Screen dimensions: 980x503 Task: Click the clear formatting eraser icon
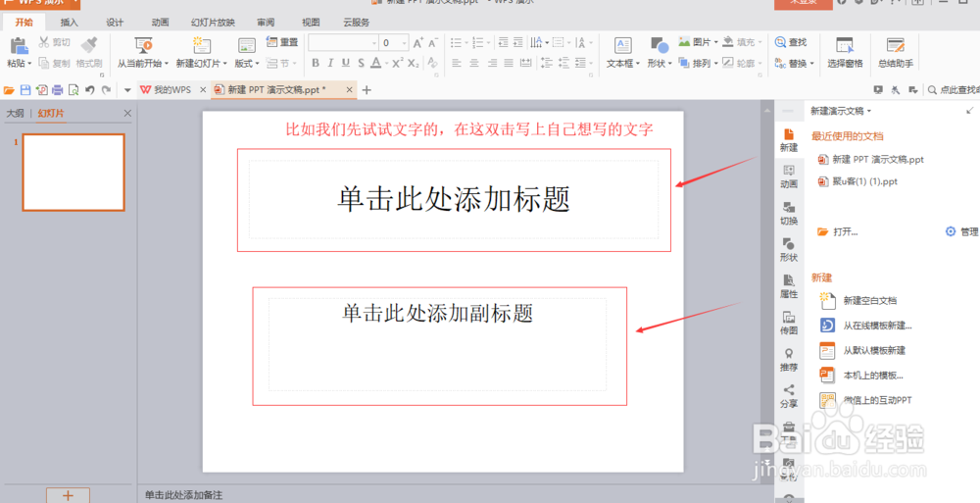coord(432,63)
